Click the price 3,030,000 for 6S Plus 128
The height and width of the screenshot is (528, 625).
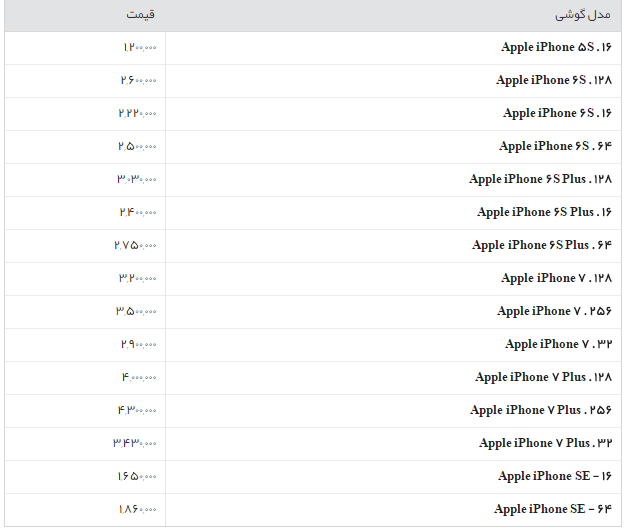pos(136,180)
